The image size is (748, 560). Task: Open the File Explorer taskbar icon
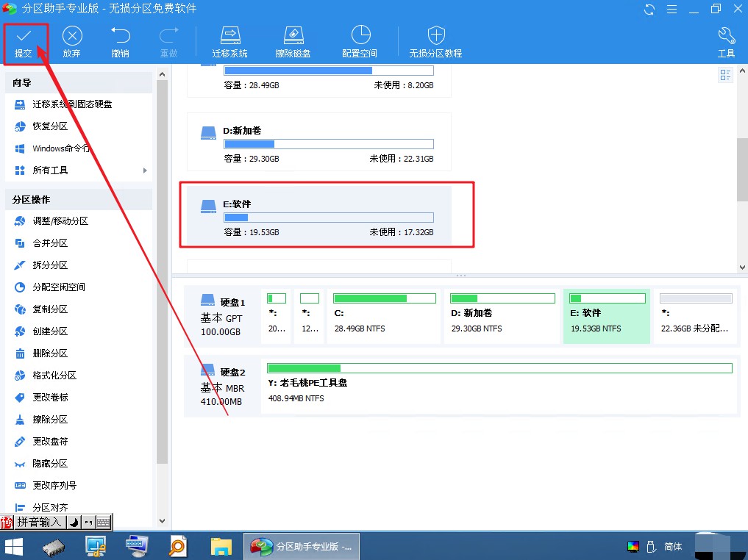coord(221,547)
